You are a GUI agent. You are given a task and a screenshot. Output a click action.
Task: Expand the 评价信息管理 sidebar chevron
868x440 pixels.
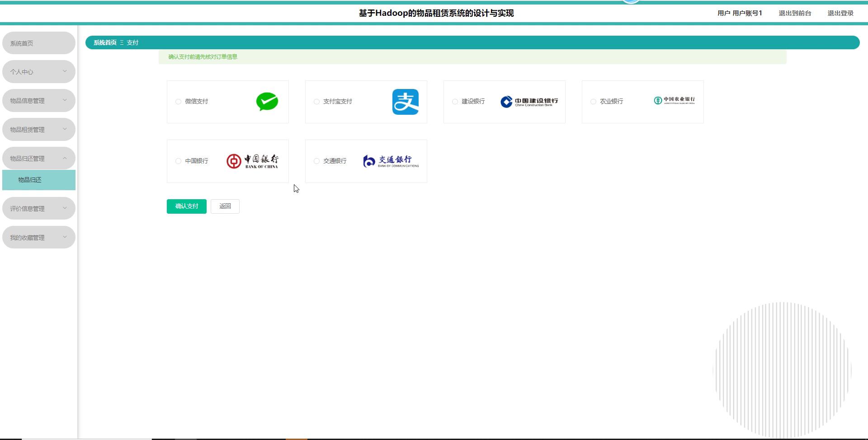tap(65, 208)
